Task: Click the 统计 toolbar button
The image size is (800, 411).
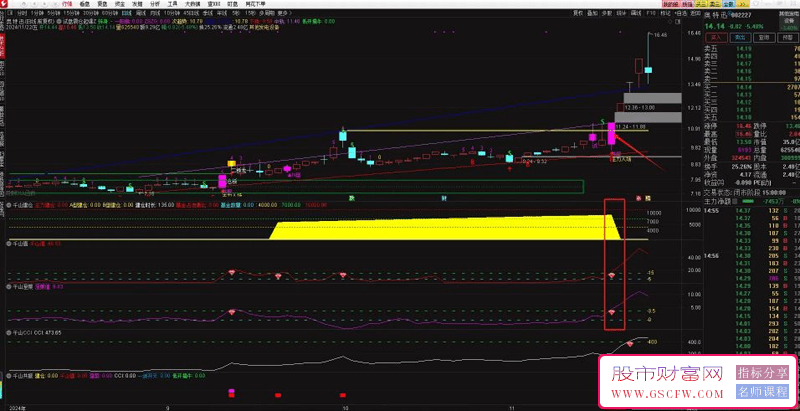Action: pos(621,12)
